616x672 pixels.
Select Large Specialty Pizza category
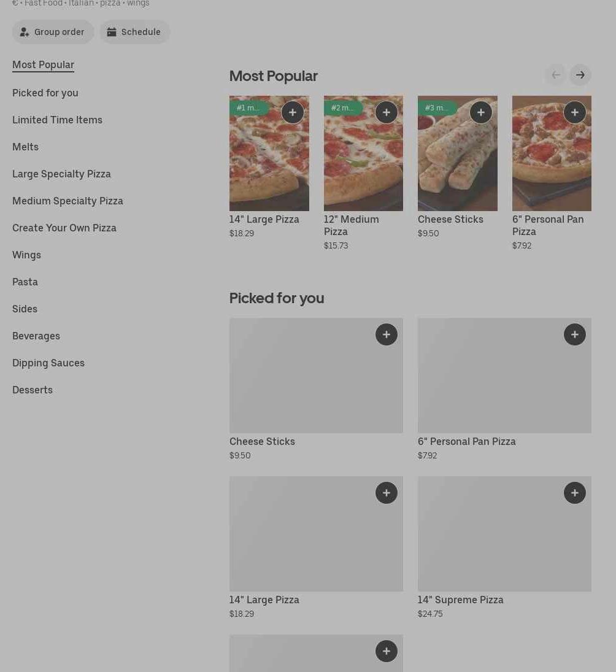point(61,174)
